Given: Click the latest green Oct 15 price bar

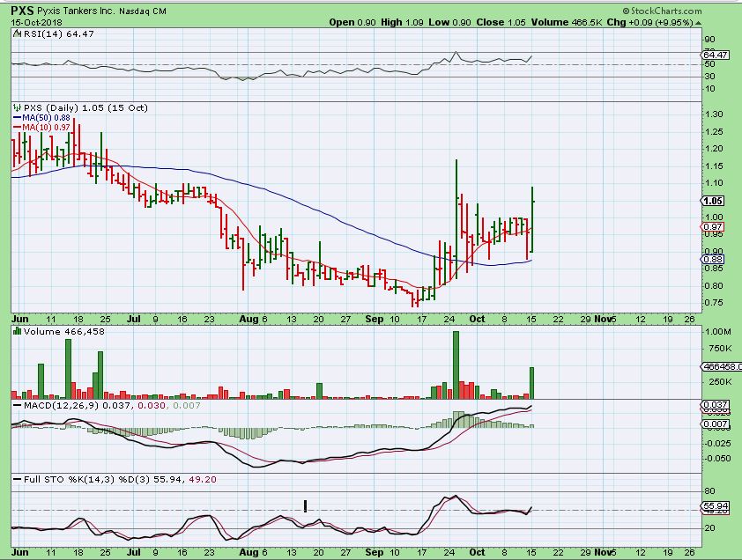Looking at the screenshot, I should click(x=532, y=219).
